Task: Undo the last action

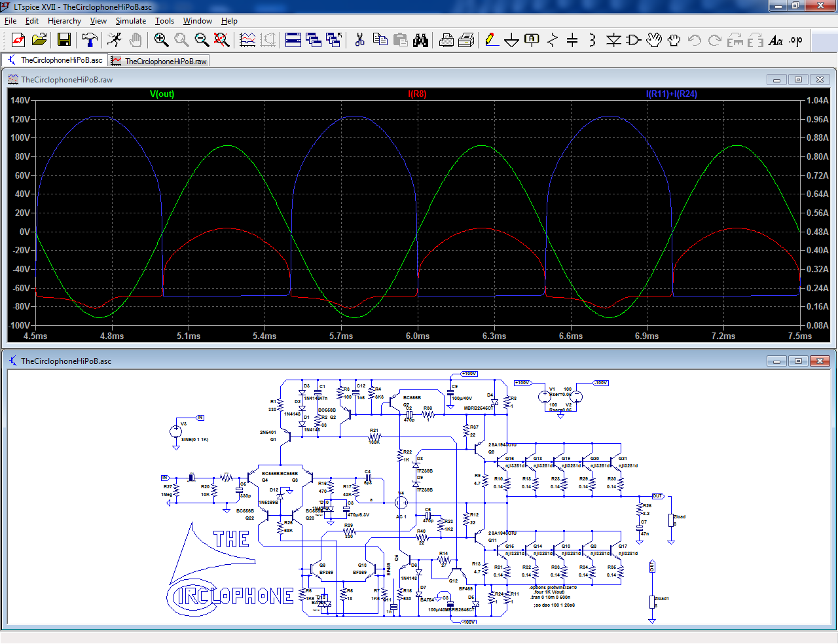Action: point(695,41)
